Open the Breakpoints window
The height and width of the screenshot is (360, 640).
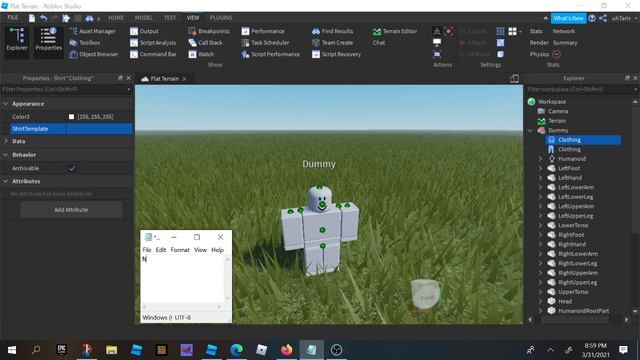tap(209, 31)
